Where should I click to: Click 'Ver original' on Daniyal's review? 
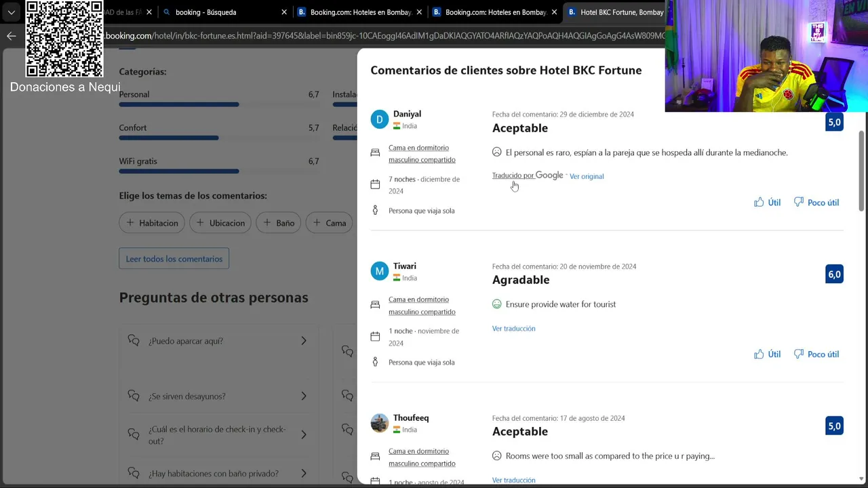[x=587, y=176]
